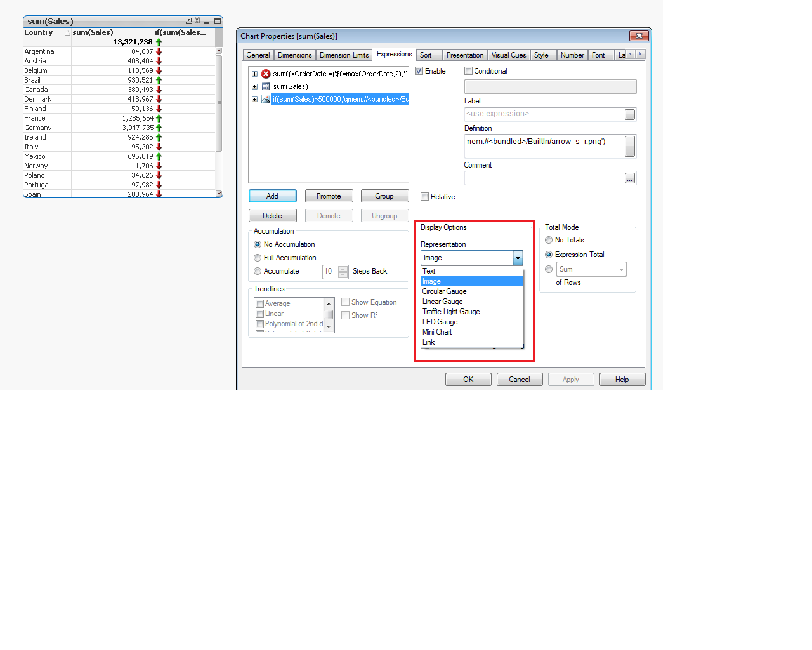Delete the selected expression

[x=273, y=216]
